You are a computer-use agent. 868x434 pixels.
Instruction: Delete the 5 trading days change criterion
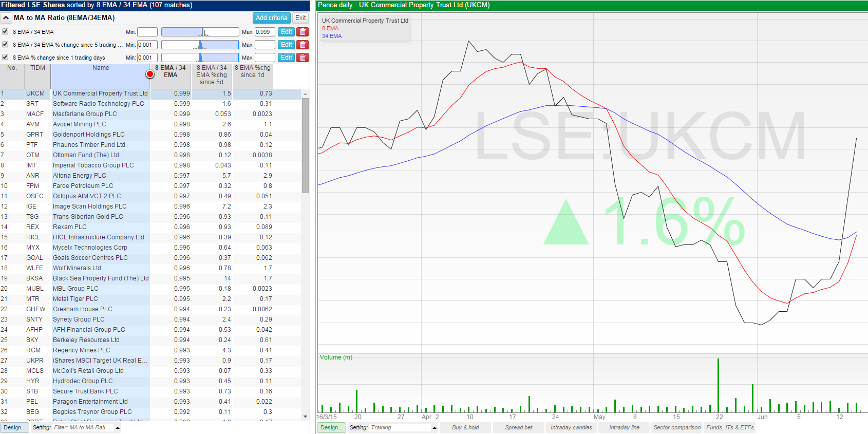pos(303,45)
